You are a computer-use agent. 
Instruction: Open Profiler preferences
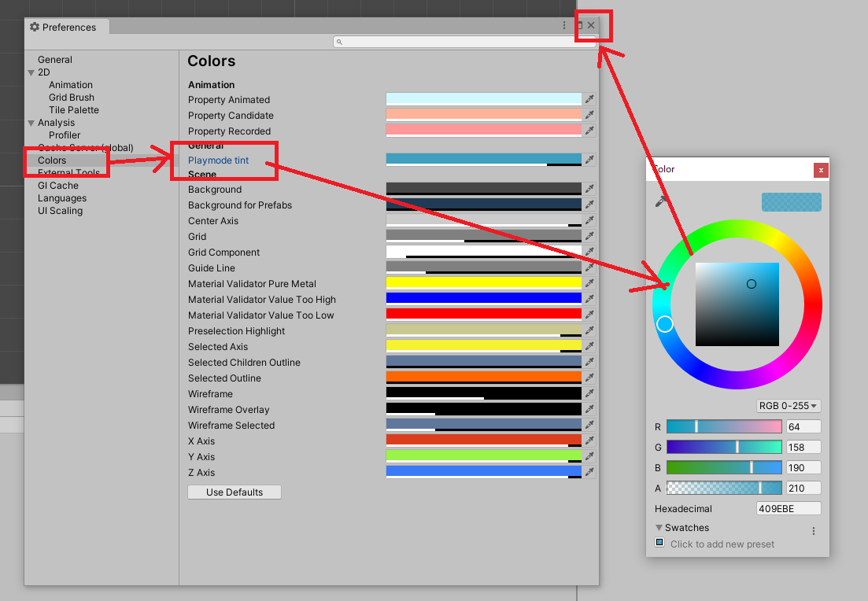65,135
